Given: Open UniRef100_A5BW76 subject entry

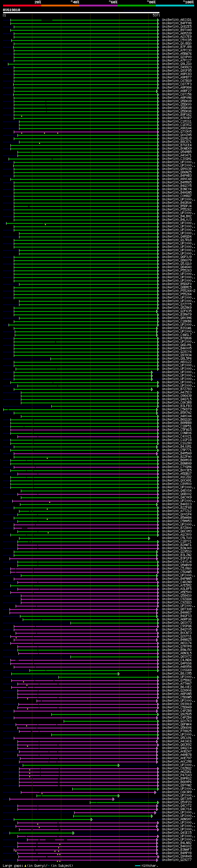Looking at the screenshot, I should (176, 54).
